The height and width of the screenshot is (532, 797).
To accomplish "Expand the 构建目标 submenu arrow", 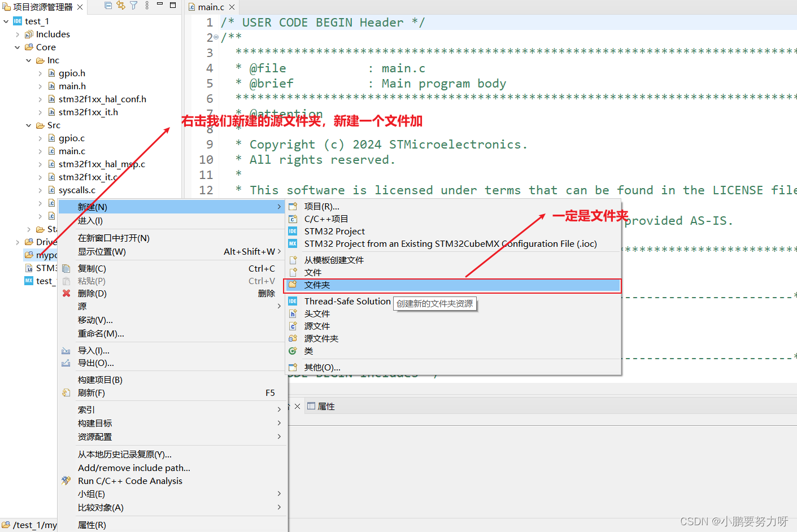I will pyautogui.click(x=279, y=423).
